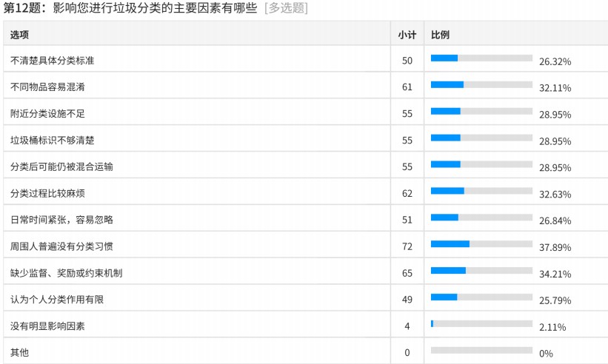608x364 pixels.
Task: Select the 日常时间紧张，容易忽略 option text
Action: tap(61, 220)
